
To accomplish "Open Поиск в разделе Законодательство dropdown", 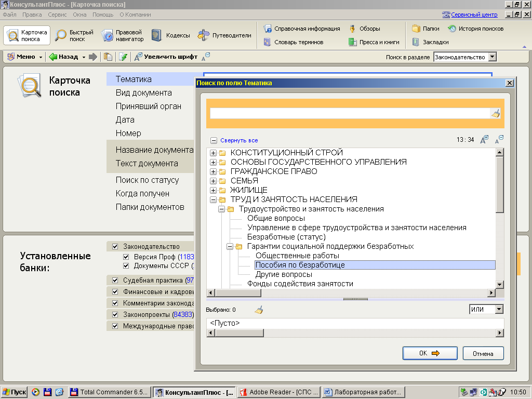I will click(493, 57).
